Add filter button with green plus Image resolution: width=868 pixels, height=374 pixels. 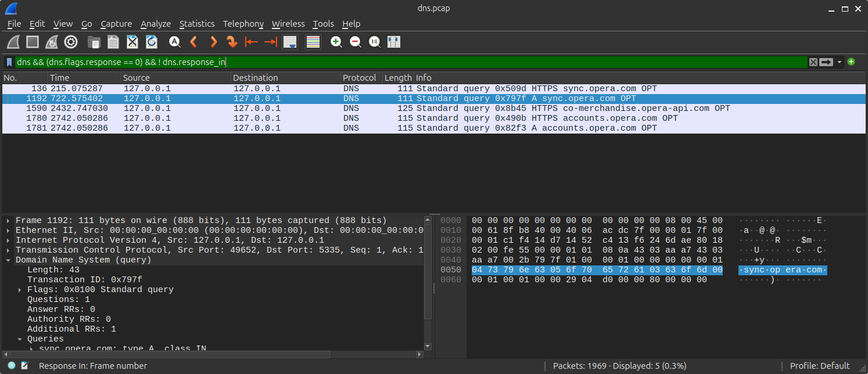[x=851, y=62]
